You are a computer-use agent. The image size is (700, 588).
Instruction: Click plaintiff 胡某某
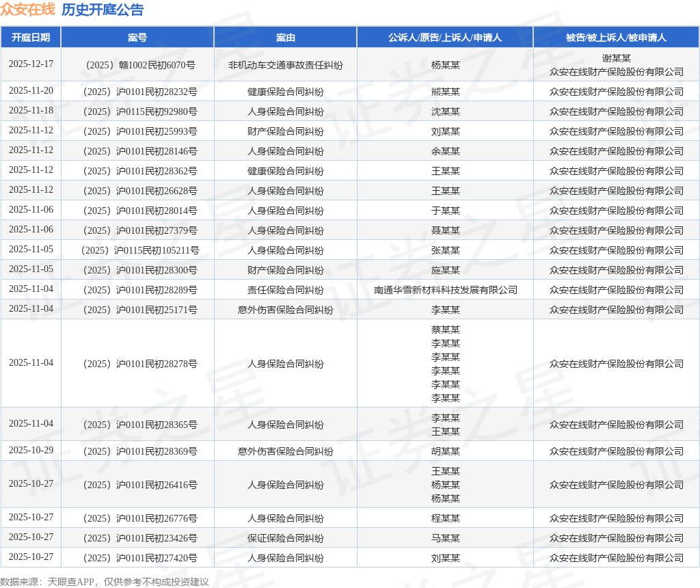pos(446,451)
